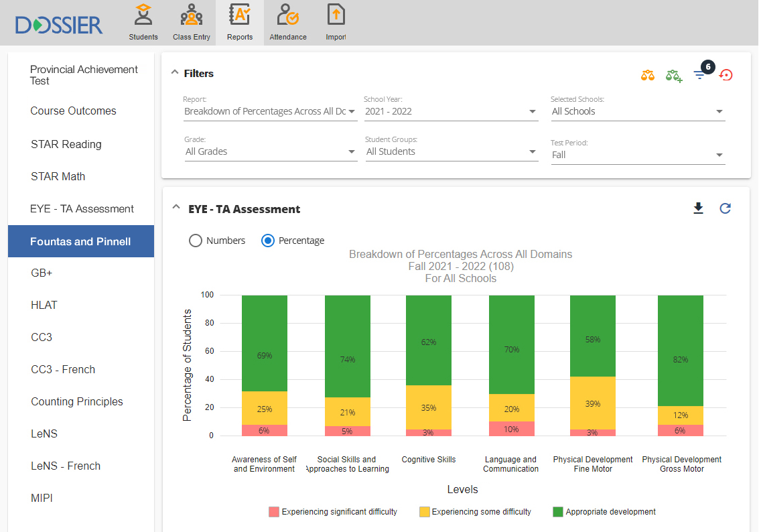This screenshot has width=759, height=532.
Task: Open the Report dropdown
Action: [270, 111]
